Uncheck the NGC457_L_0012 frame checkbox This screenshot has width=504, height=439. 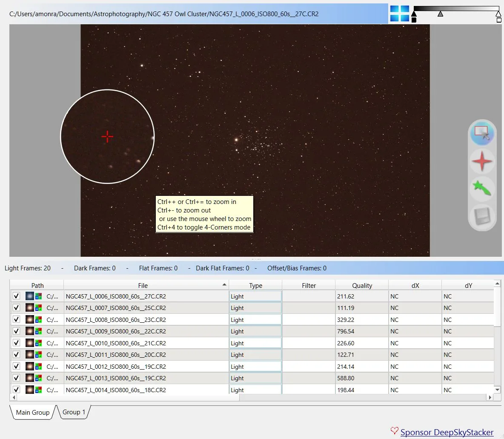[x=17, y=366]
